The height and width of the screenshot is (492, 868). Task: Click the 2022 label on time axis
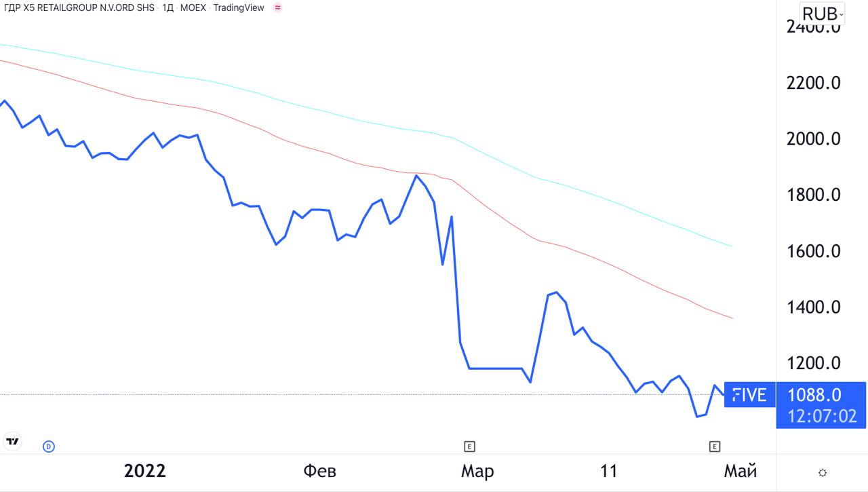click(145, 471)
